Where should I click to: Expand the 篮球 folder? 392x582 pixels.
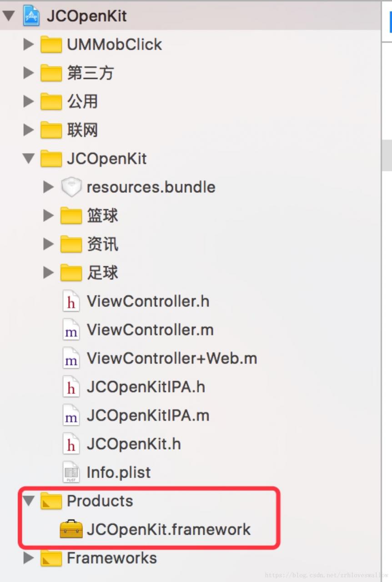[48, 216]
